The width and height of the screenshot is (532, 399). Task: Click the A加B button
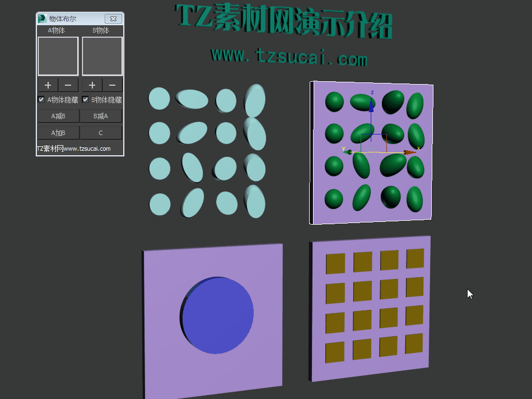click(58, 133)
